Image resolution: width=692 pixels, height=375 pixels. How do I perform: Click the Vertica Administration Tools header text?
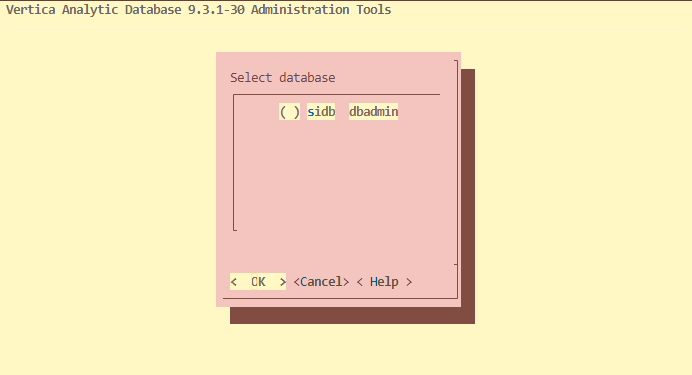click(x=199, y=10)
